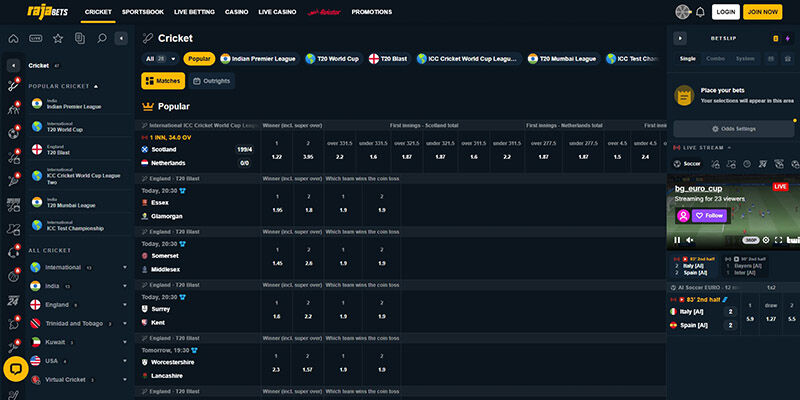
Task: Open the betslip icon left of trash
Action: (x=771, y=59)
